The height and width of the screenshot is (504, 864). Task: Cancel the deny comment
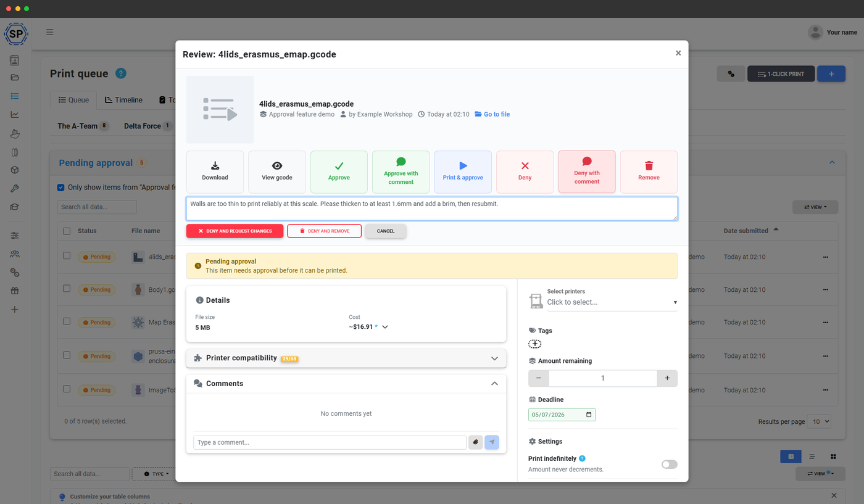click(x=385, y=231)
